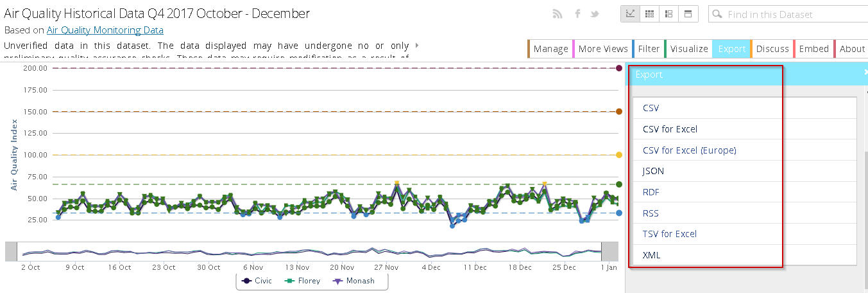868x293 pixels.
Task: Click left handle of timeline range slider
Action: [x=13, y=251]
